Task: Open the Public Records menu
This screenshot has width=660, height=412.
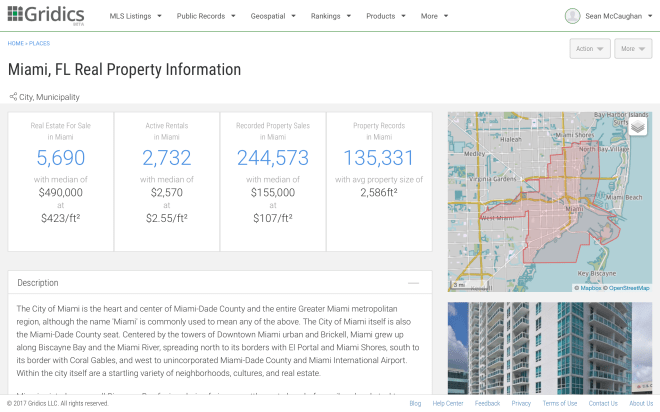Action: [x=206, y=16]
